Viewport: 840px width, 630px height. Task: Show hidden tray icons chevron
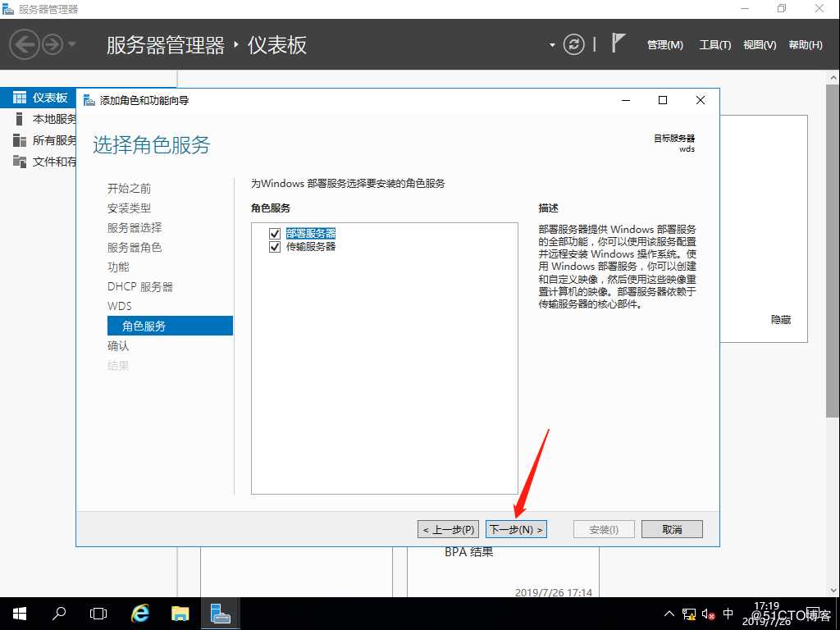(x=669, y=614)
